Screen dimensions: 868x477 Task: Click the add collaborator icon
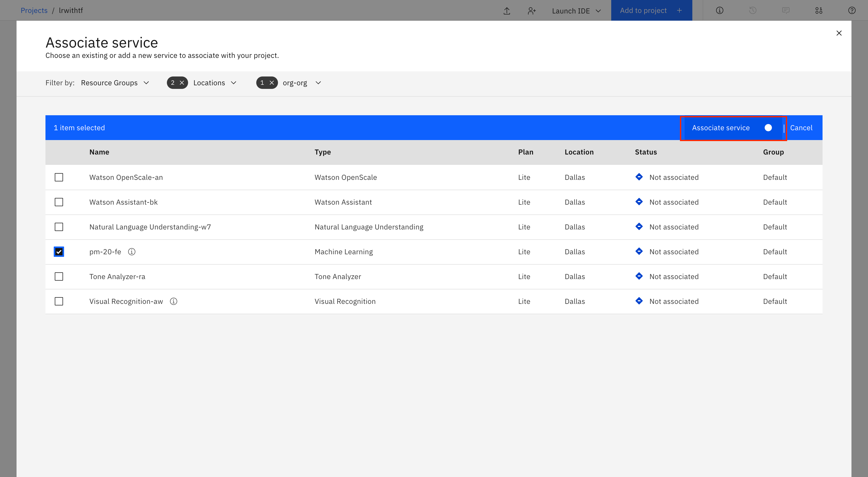pos(531,11)
